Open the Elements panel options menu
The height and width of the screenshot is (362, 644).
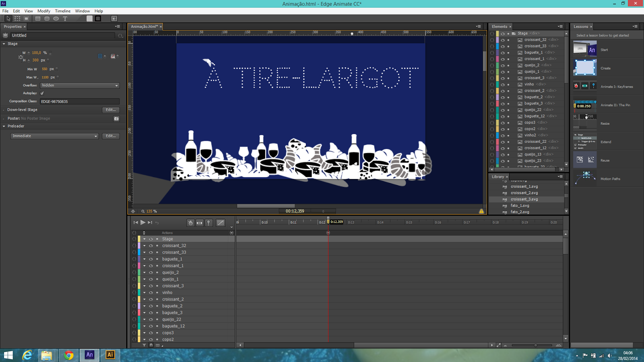click(x=560, y=27)
